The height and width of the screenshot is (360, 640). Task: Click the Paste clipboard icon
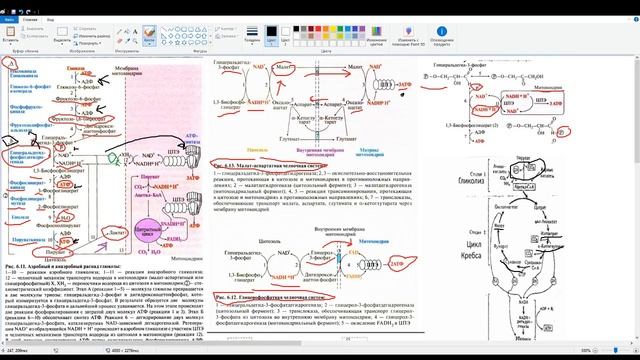pyautogui.click(x=11, y=31)
